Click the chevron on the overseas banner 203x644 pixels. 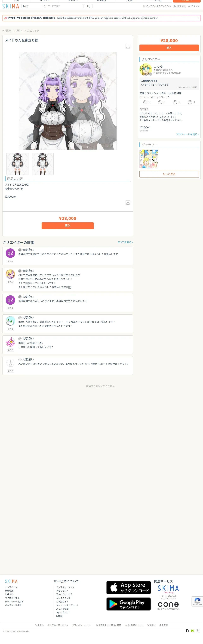tap(198, 18)
